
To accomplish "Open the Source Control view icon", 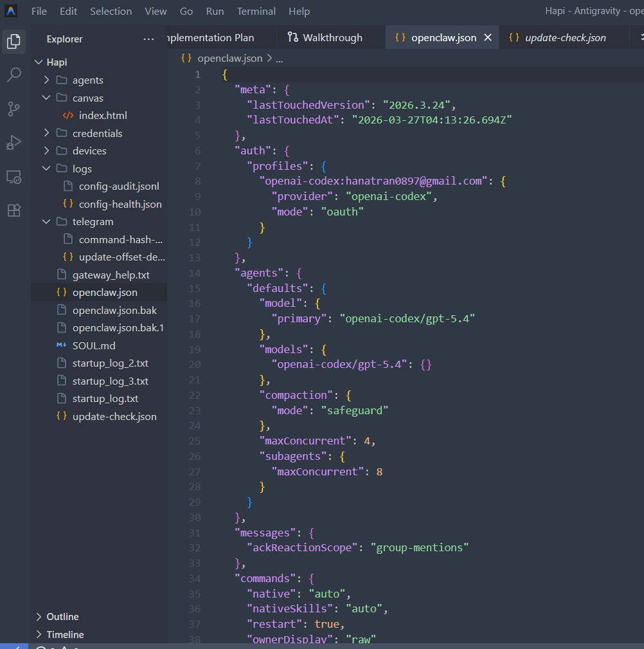I will click(13, 109).
